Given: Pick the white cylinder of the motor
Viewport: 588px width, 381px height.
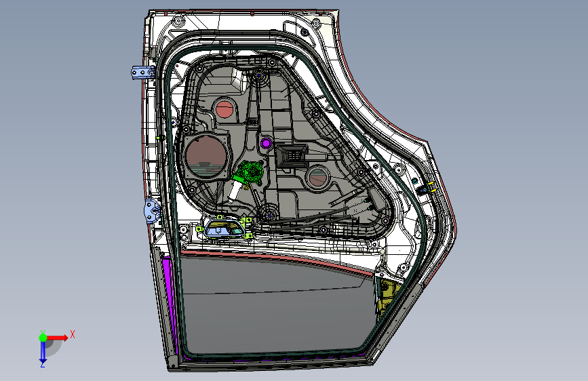Looking at the screenshot, I should coord(235,191).
